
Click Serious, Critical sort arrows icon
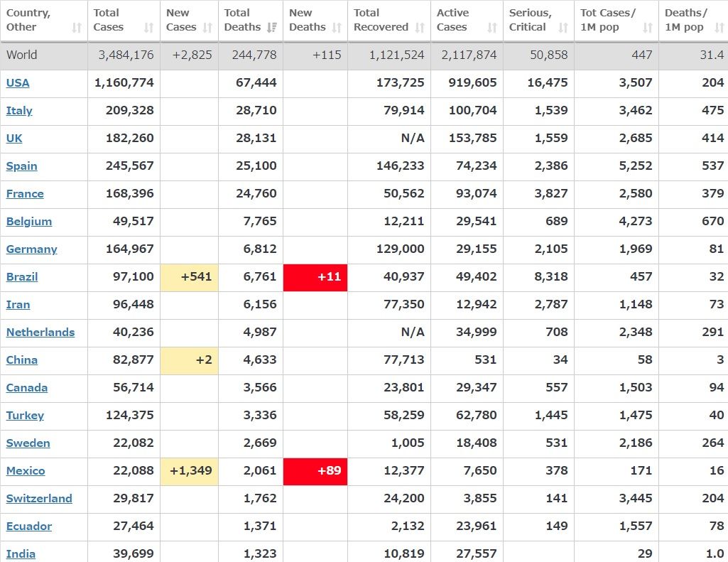tap(563, 28)
